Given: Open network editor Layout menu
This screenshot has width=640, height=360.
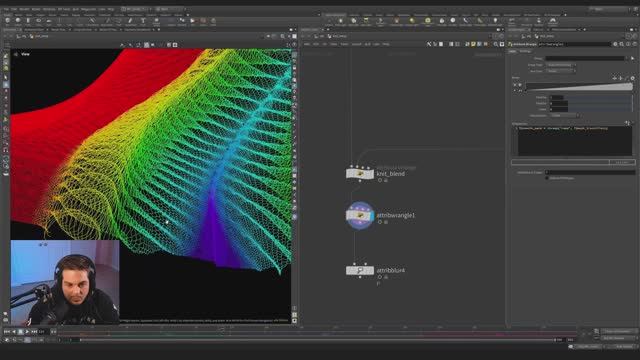Looking at the screenshot, I should [357, 44].
